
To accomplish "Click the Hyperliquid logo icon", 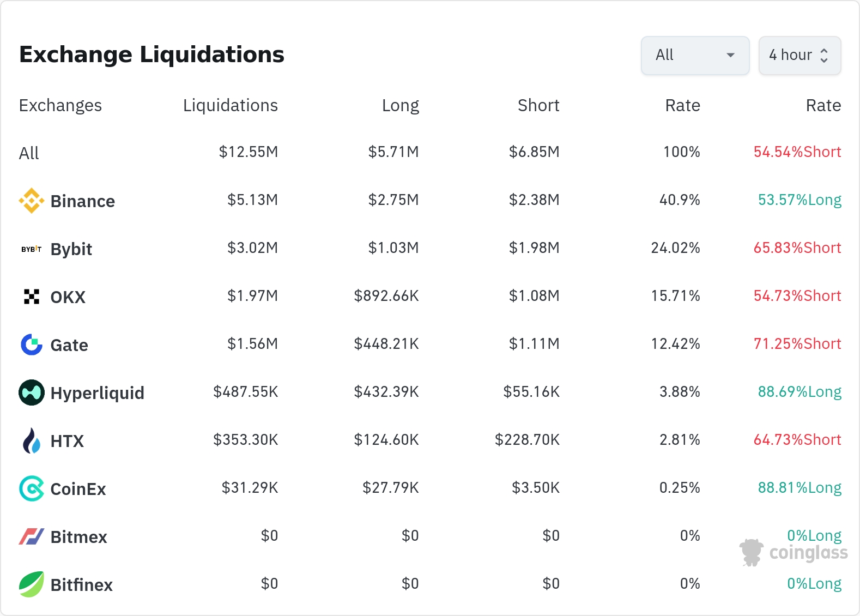I will tap(32, 392).
